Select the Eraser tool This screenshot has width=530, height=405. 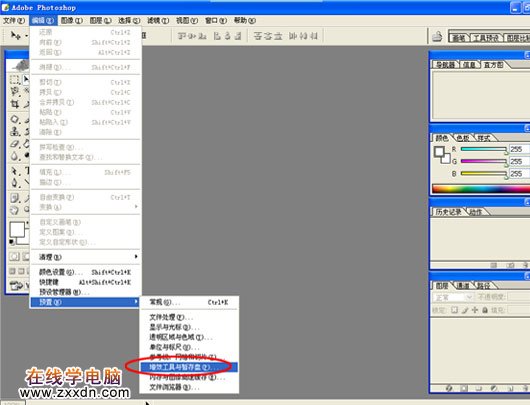click(x=15, y=144)
